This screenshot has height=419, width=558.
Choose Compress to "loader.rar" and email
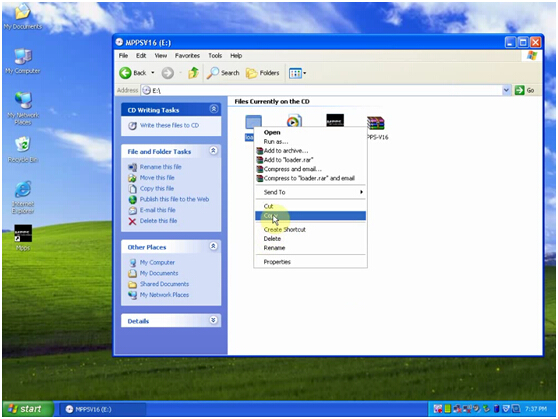[x=310, y=179]
